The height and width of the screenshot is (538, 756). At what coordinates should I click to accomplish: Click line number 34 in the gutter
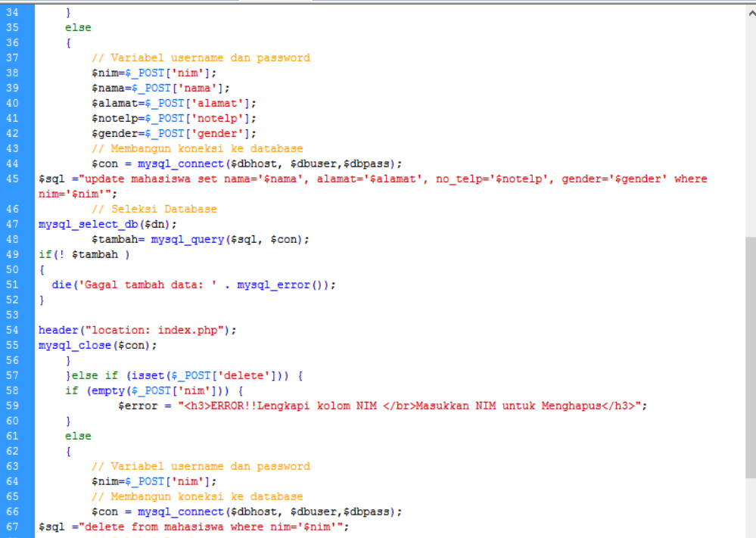[13, 12]
